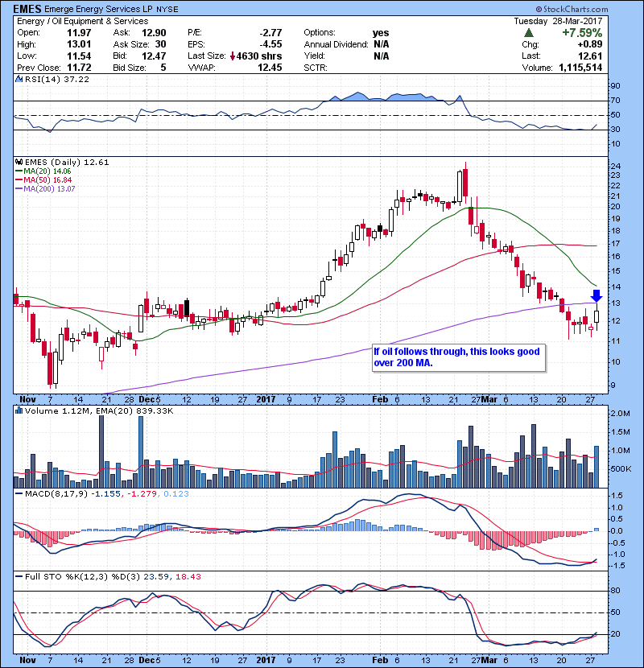This screenshot has width=644, height=668.
Task: Click the Dec label under the price chart
Action: click(x=147, y=400)
